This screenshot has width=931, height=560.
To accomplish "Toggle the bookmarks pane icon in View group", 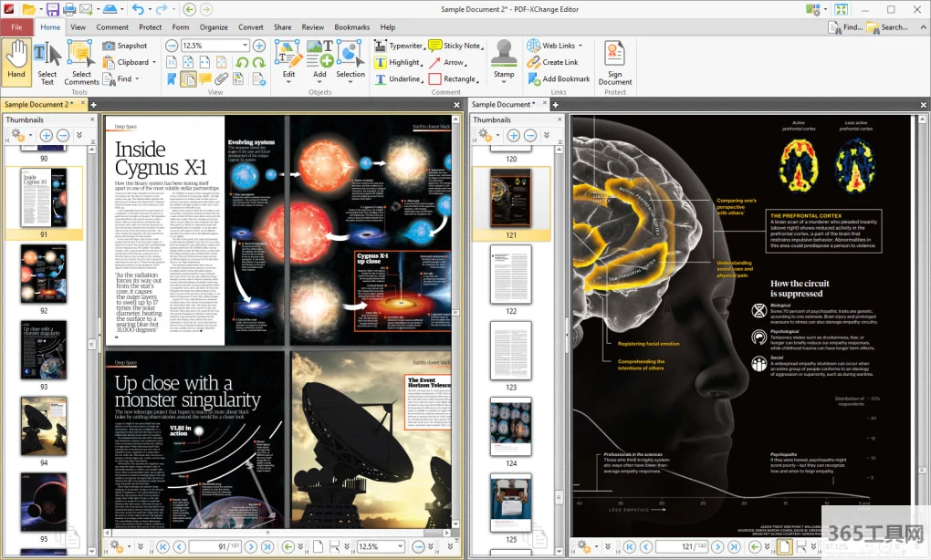I will click(x=172, y=79).
